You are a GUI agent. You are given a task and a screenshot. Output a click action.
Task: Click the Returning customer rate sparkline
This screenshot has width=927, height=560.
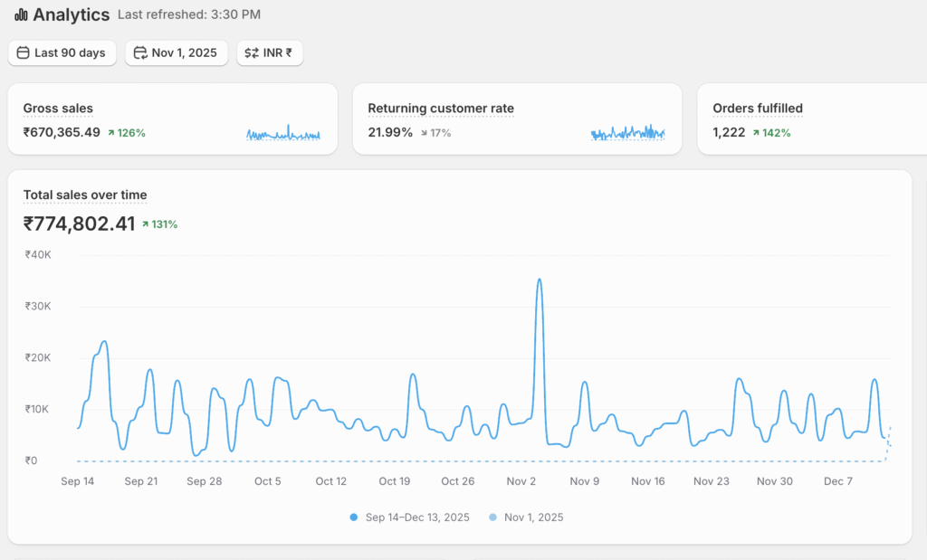tap(627, 134)
